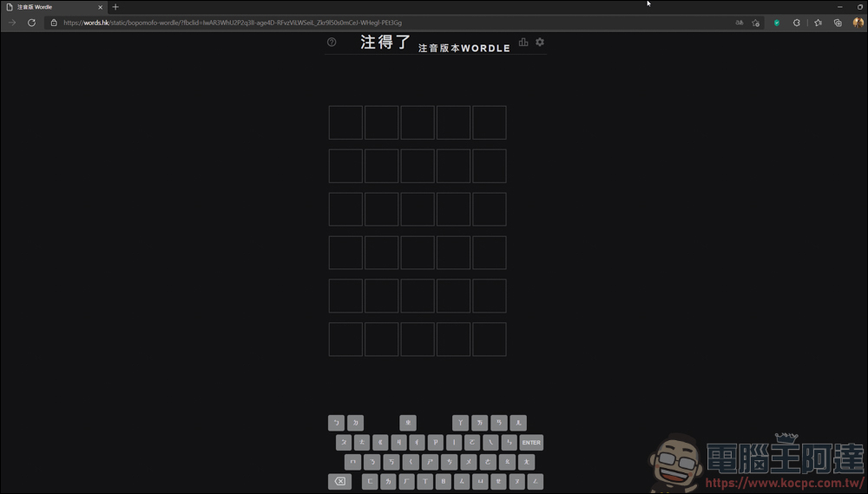The height and width of the screenshot is (494, 868).
Task: Tap the ㄙ key
Action: coord(462,481)
